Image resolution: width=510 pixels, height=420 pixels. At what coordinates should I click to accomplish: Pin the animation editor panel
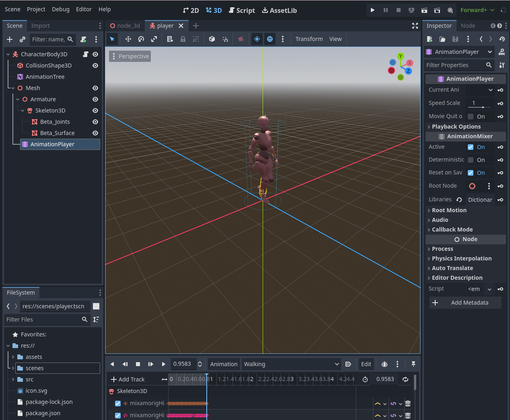(x=413, y=364)
